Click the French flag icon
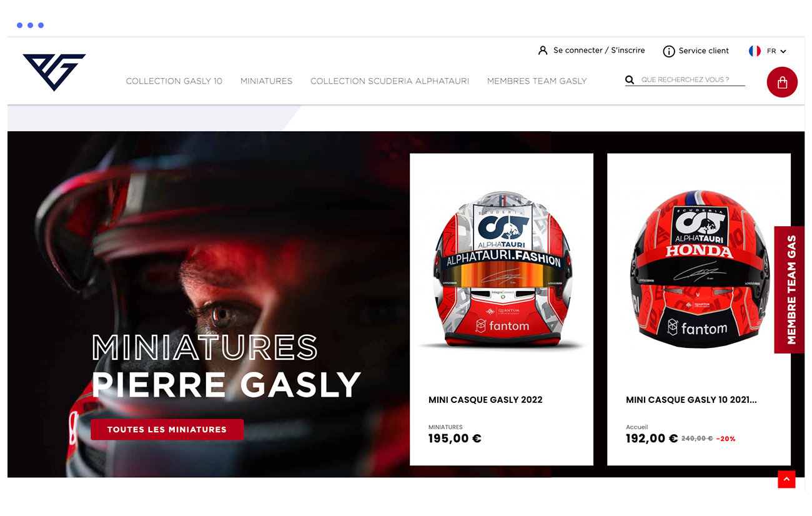The width and height of the screenshot is (812, 516). (x=755, y=51)
